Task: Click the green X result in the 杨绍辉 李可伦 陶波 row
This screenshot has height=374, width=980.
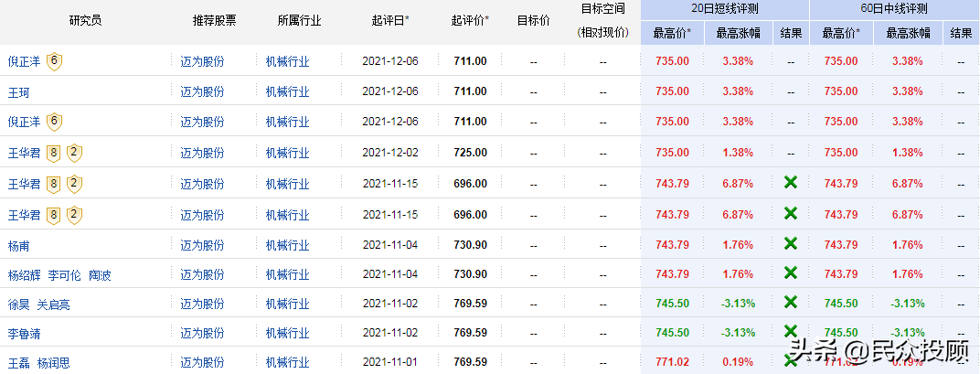Action: 791,272
